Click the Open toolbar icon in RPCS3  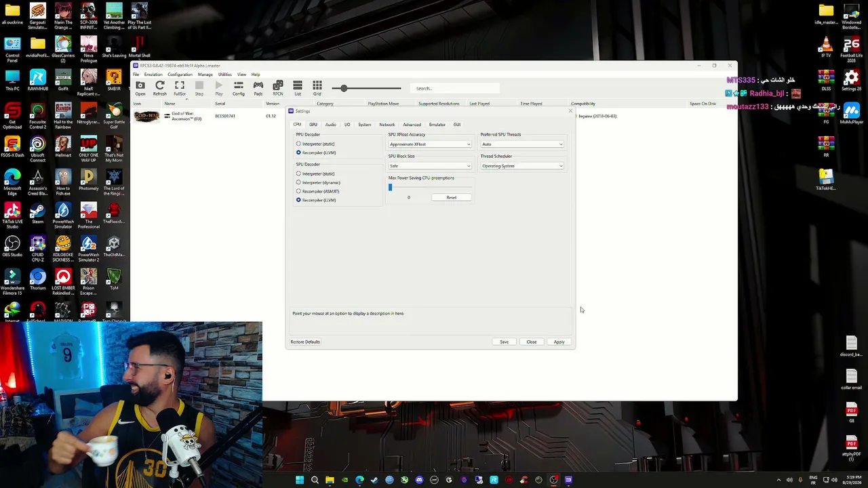[x=140, y=88]
